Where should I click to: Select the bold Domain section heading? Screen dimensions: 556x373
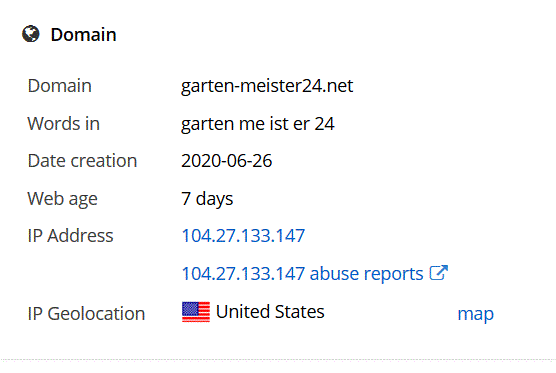click(83, 35)
